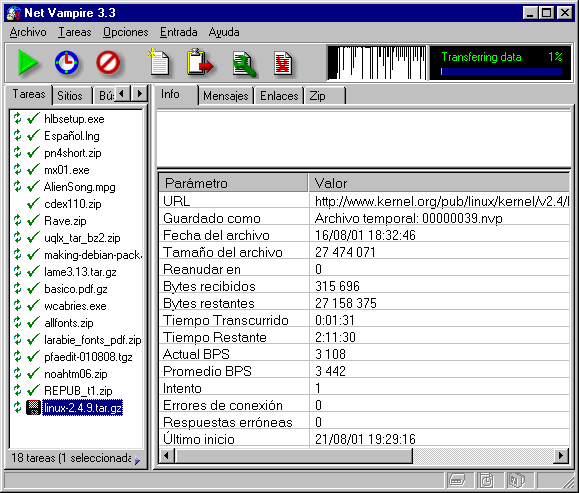Click the third status bar icon

516,480
